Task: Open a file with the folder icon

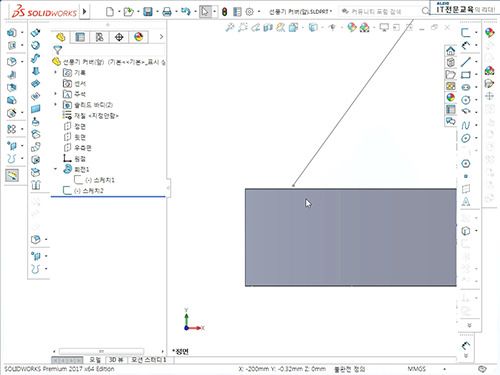Action: pos(128,12)
